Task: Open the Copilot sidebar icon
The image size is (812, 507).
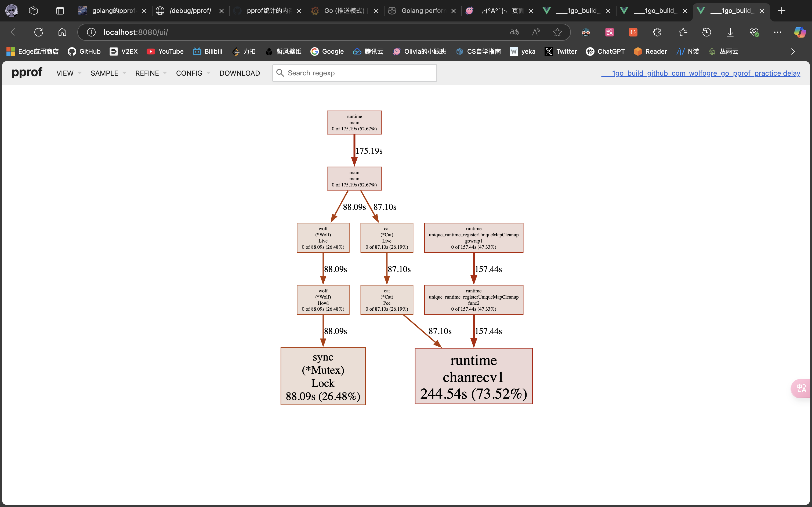Action: pyautogui.click(x=800, y=32)
